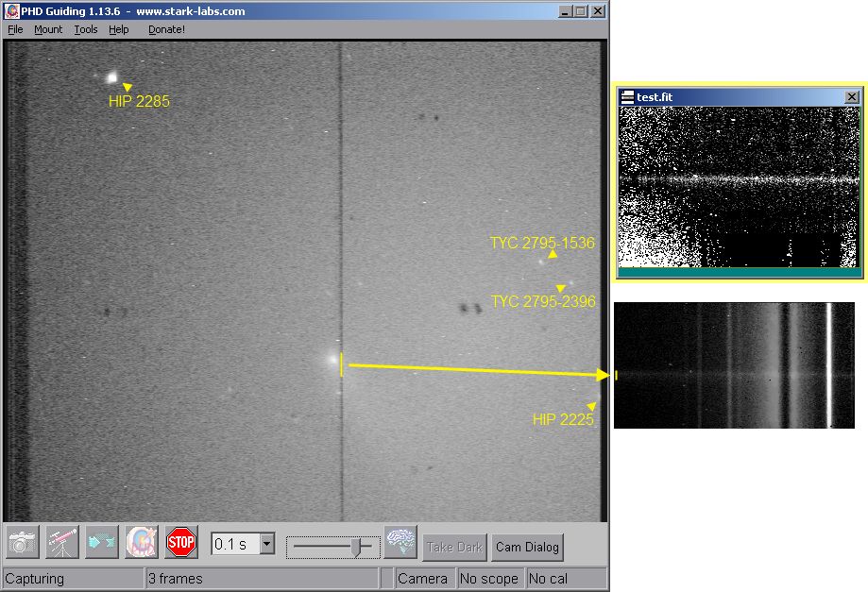Connect to the camera using the camera icon

[x=21, y=542]
